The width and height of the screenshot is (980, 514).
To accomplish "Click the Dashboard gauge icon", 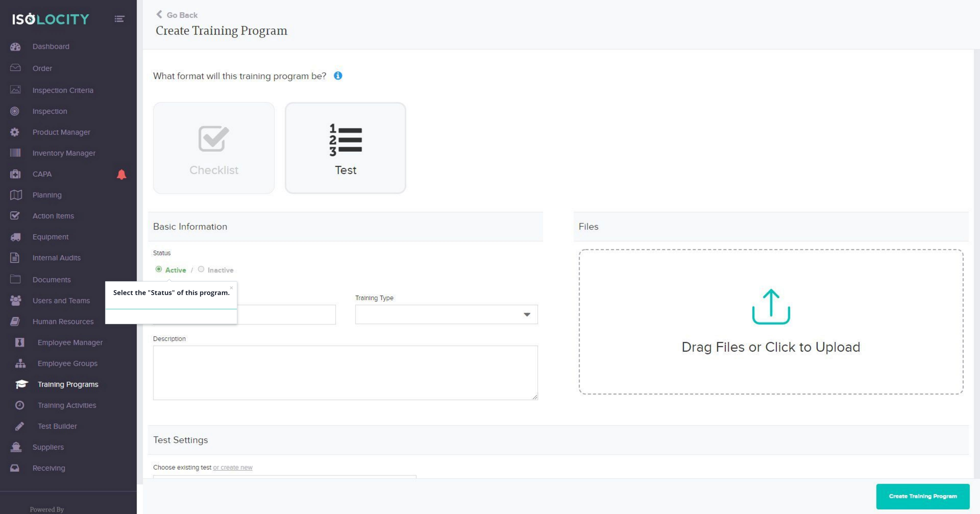I will pyautogui.click(x=15, y=47).
